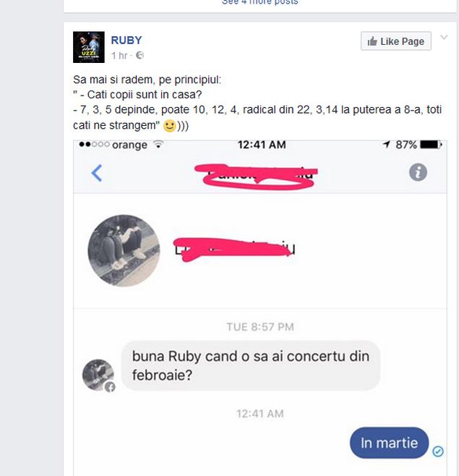459x476 pixels.
Task: Open the 1 hr post timestamp
Action: 119,56
